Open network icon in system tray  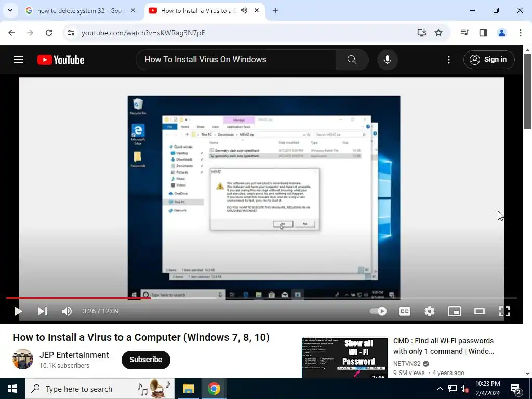(453, 389)
